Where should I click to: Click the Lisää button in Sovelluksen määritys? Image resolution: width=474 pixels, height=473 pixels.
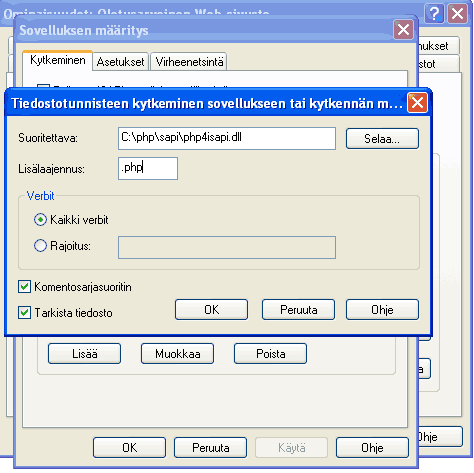pyautogui.click(x=84, y=354)
